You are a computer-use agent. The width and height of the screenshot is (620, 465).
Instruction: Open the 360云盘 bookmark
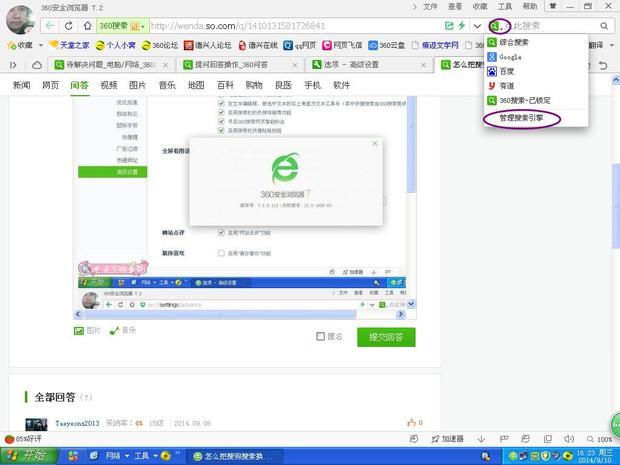click(386, 45)
